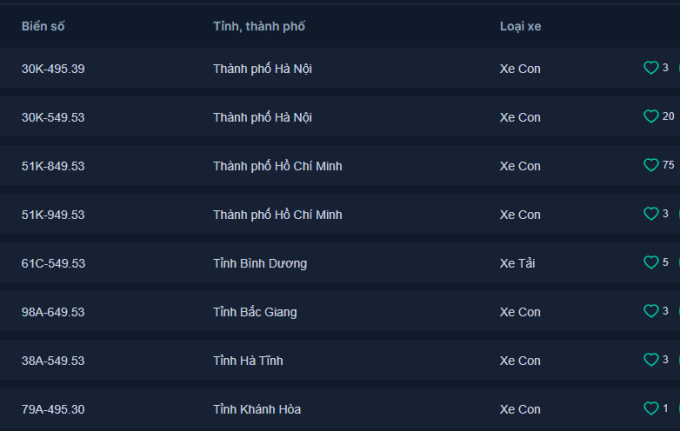Select the Biển số column header
680x431 pixels.
coord(43,26)
